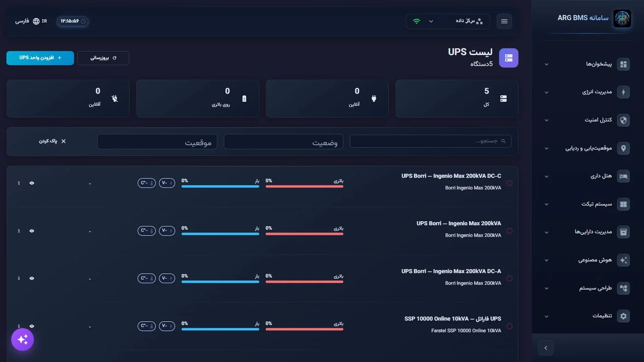Click the globe language icon
The image size is (644, 362).
click(x=36, y=21)
